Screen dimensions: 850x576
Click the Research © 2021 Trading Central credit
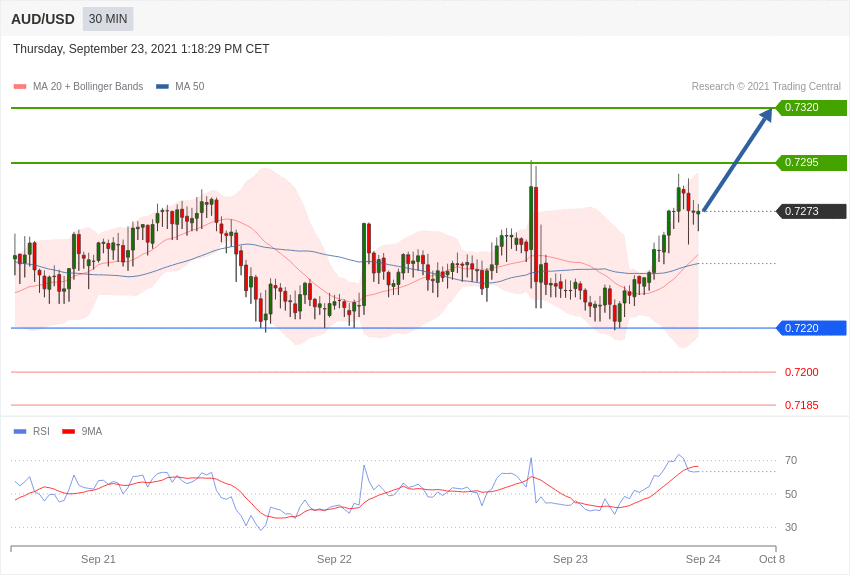point(766,86)
